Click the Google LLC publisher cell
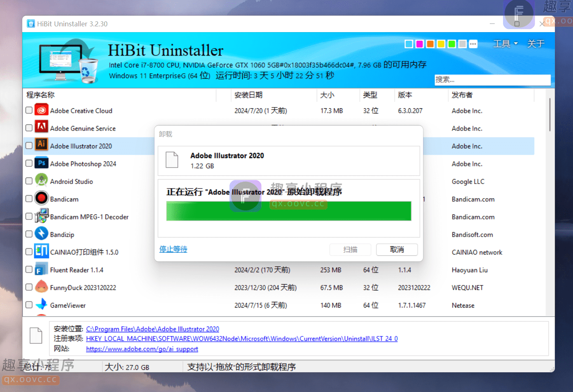 coord(468,182)
